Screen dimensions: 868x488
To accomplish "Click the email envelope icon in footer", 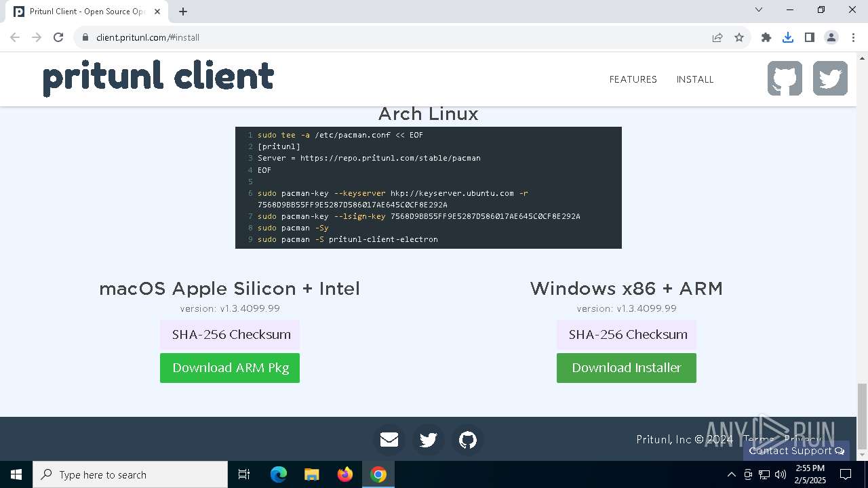I will click(389, 440).
